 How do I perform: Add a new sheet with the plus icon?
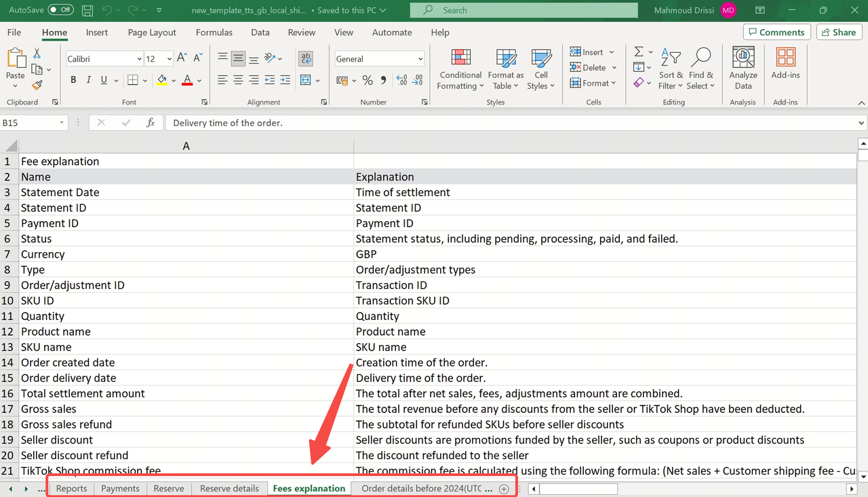(504, 489)
